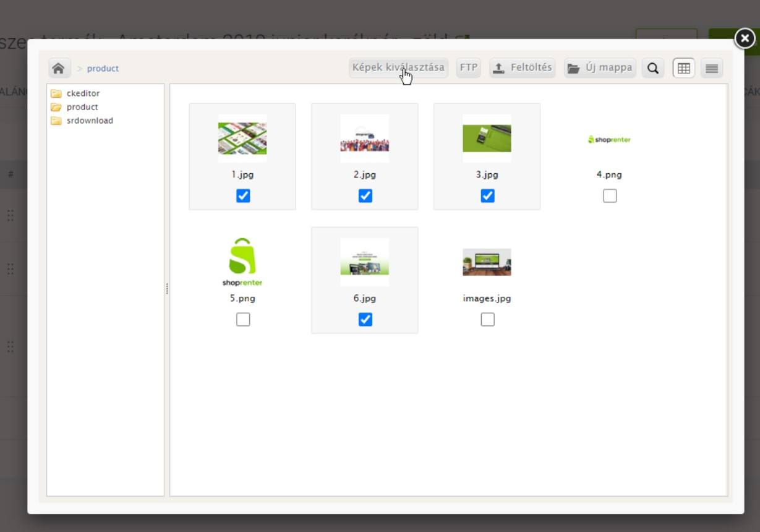Uncheck the 1.jpg checkbox

click(x=243, y=196)
